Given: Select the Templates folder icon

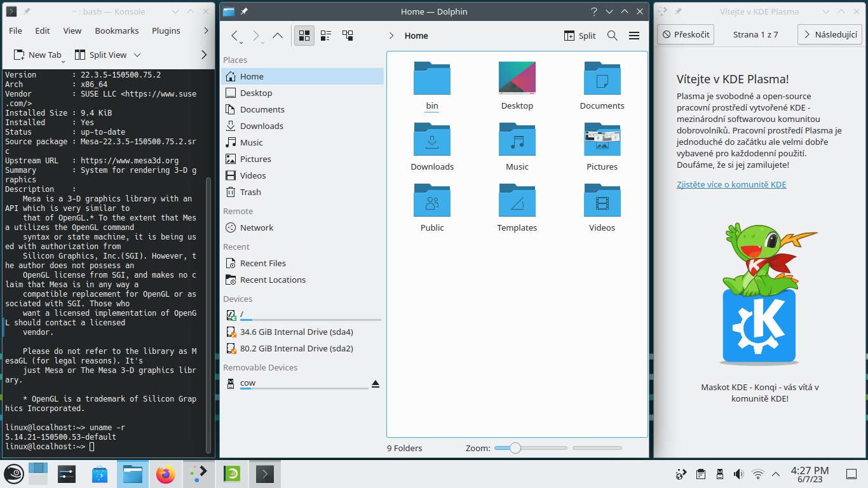Looking at the screenshot, I should coord(517,200).
